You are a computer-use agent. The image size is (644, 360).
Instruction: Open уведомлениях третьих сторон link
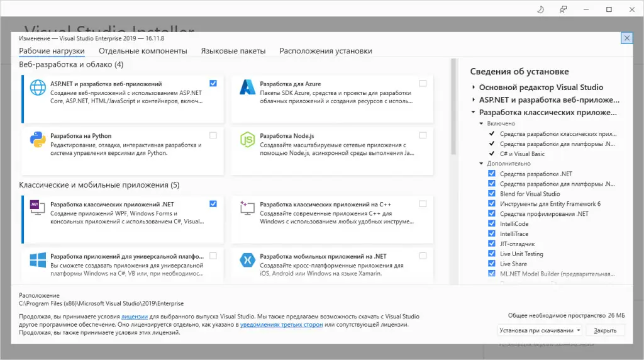point(281,325)
